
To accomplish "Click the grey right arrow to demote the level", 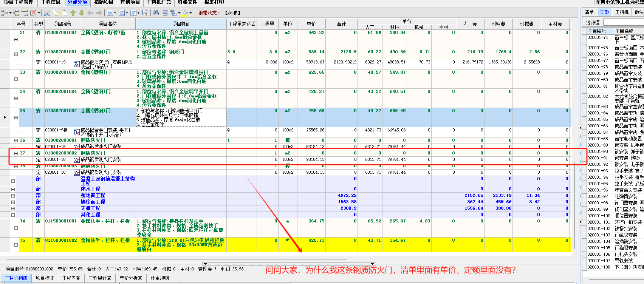I will pos(99,13).
